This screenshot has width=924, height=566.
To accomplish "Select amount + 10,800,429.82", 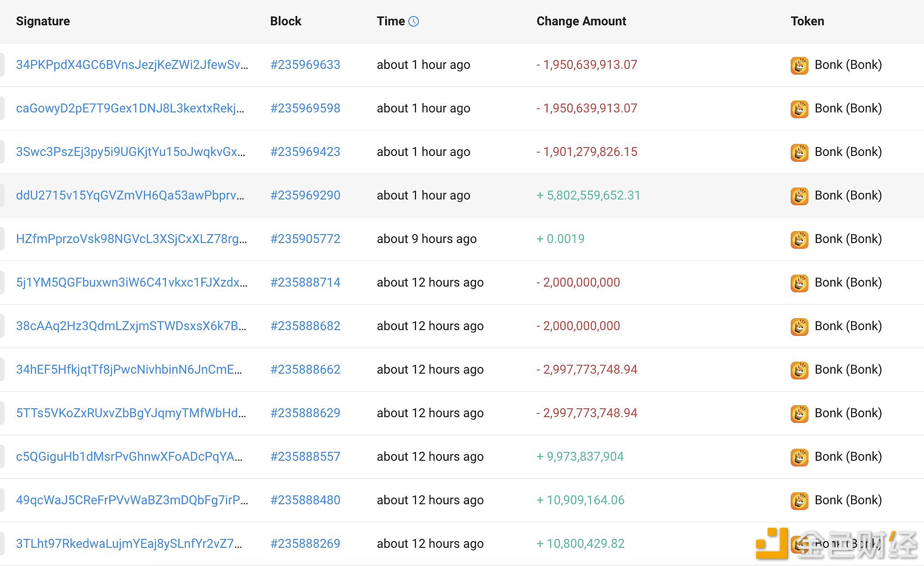I will click(581, 544).
